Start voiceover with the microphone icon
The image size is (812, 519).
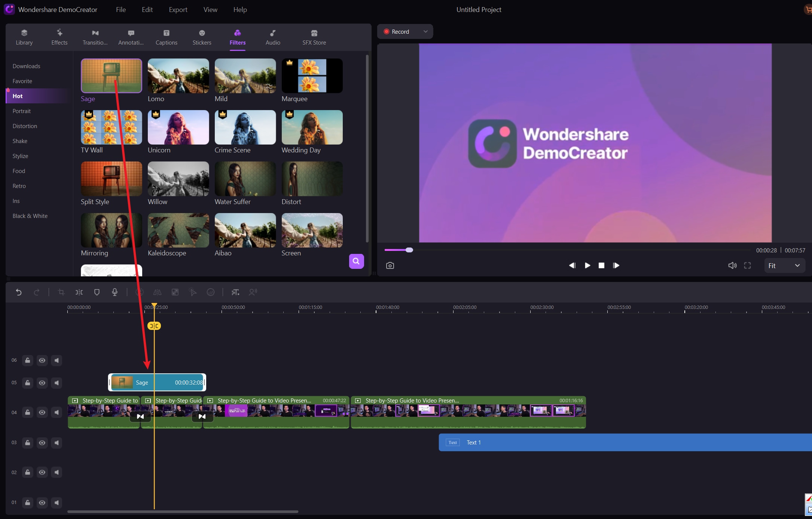coord(115,292)
